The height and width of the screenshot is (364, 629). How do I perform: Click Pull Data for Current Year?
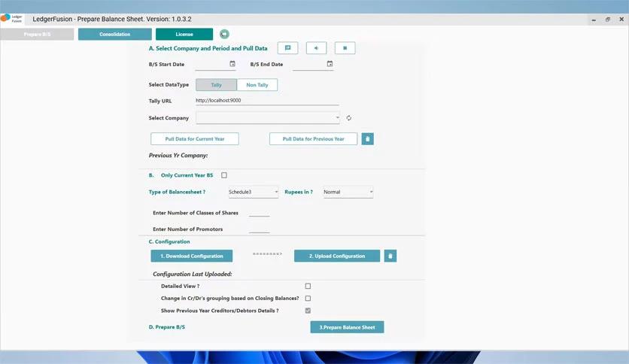click(x=195, y=138)
